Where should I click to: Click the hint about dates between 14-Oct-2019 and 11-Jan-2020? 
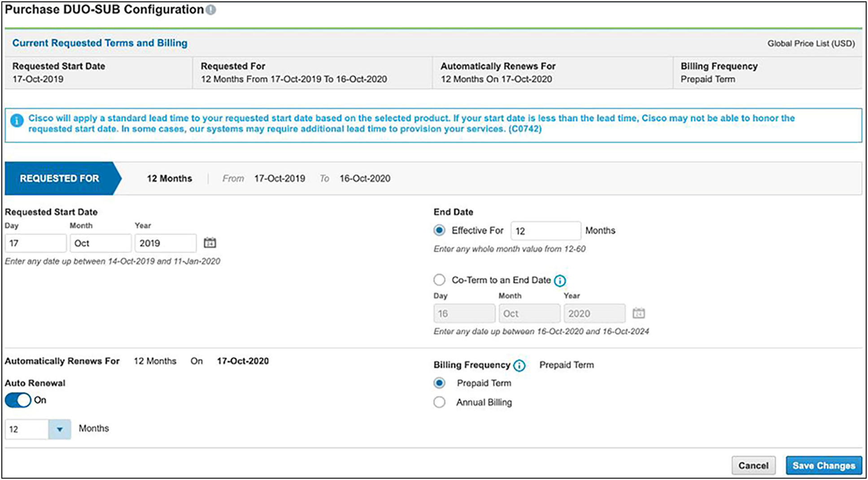coord(113,261)
